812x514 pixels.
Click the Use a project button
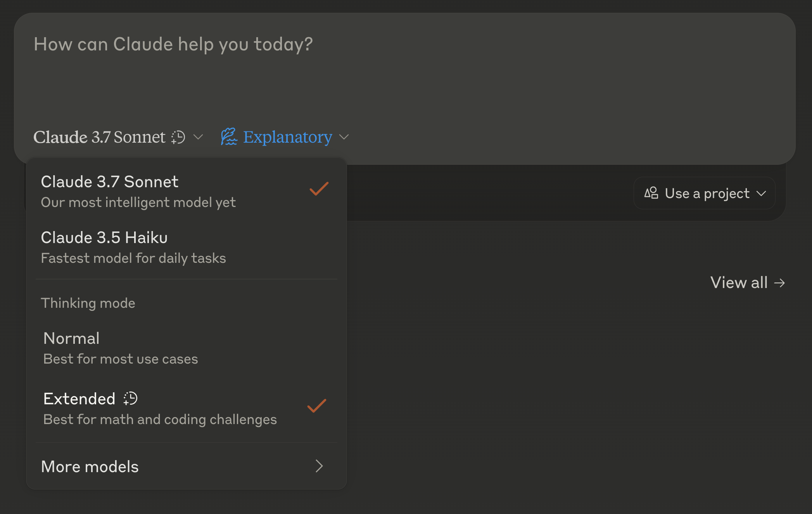[707, 193]
